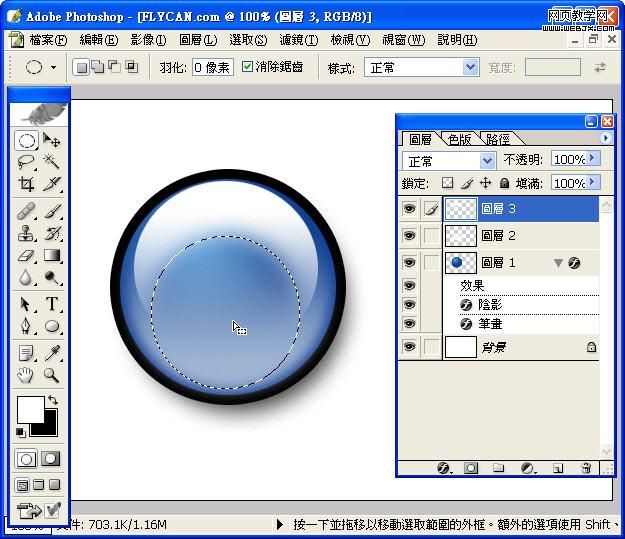The width and height of the screenshot is (625, 539).
Task: Hide 圖層 2 with its eye icon
Action: pyautogui.click(x=409, y=236)
